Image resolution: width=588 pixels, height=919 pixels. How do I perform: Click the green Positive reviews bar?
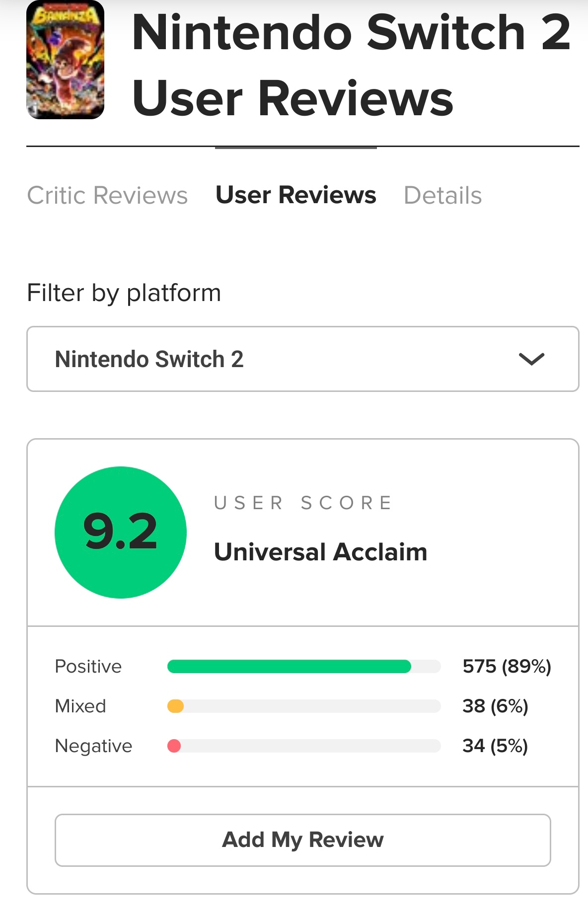[x=289, y=666]
